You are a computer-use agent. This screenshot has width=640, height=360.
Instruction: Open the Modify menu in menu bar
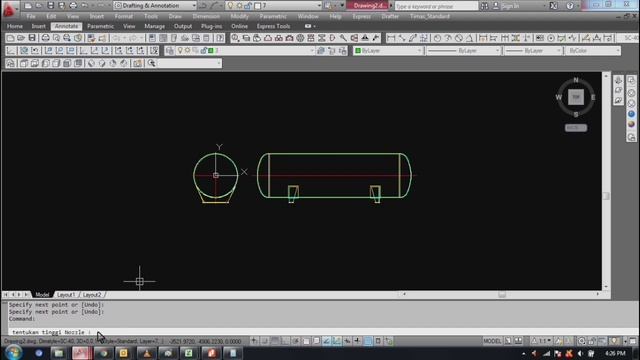pos(239,16)
